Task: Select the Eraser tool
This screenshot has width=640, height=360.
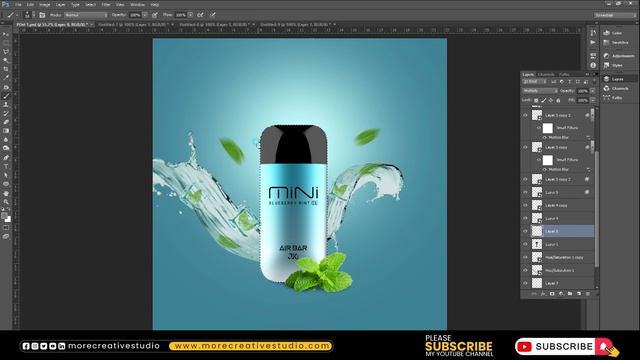Action: click(x=6, y=122)
